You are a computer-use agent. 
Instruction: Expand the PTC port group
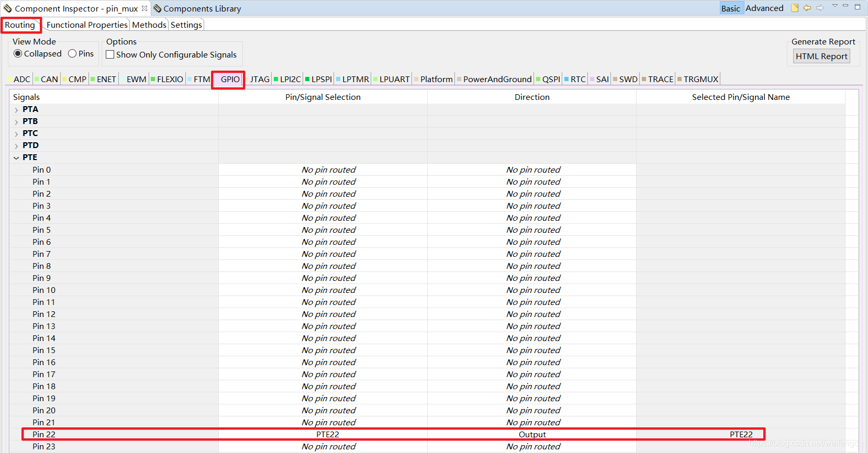(x=16, y=134)
